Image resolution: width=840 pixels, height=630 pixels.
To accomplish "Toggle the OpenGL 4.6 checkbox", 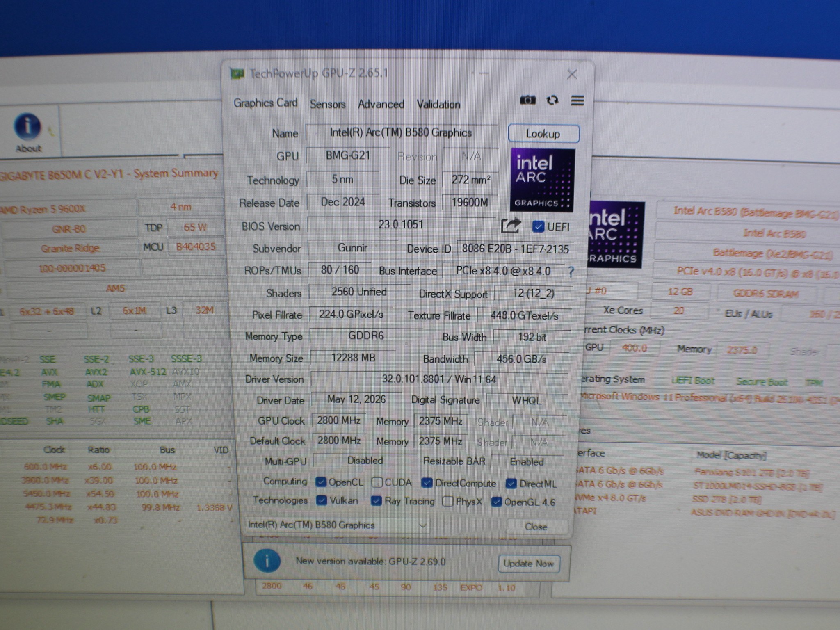I will 496,502.
